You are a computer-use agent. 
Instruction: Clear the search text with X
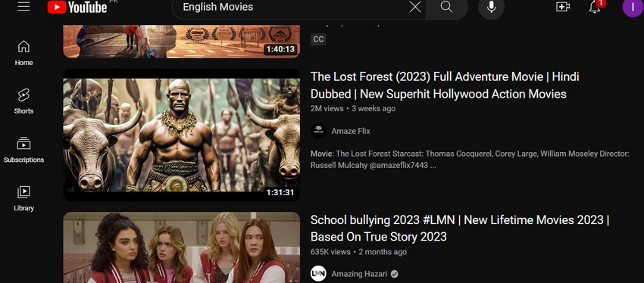(415, 7)
